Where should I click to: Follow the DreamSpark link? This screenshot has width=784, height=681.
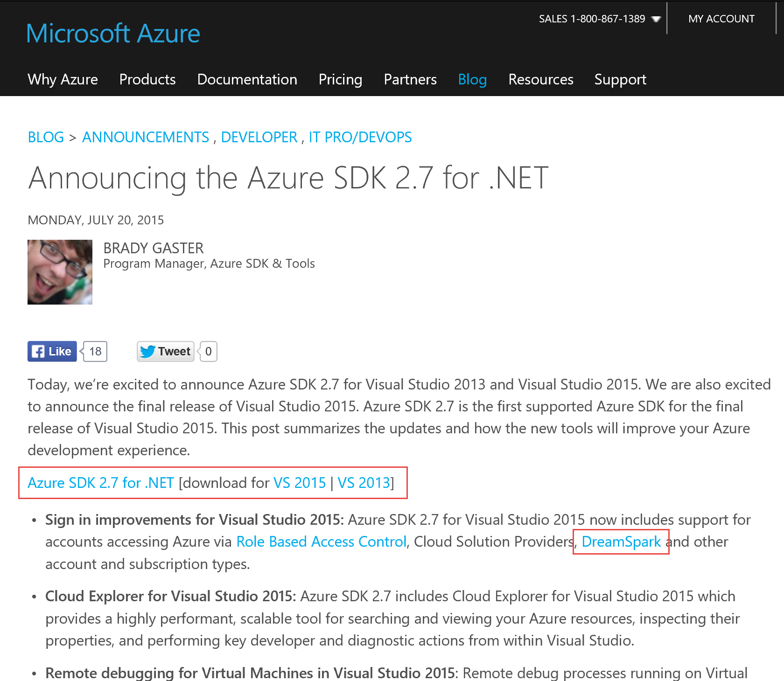(x=621, y=542)
